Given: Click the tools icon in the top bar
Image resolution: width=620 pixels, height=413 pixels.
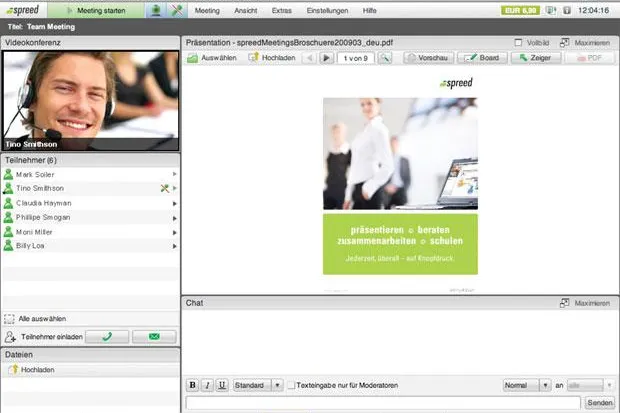Looking at the screenshot, I should [x=177, y=10].
